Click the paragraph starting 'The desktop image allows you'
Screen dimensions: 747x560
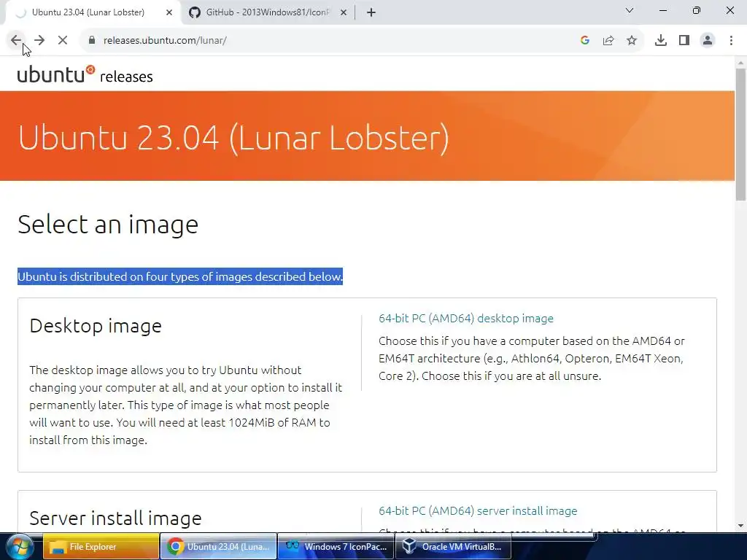(186, 405)
